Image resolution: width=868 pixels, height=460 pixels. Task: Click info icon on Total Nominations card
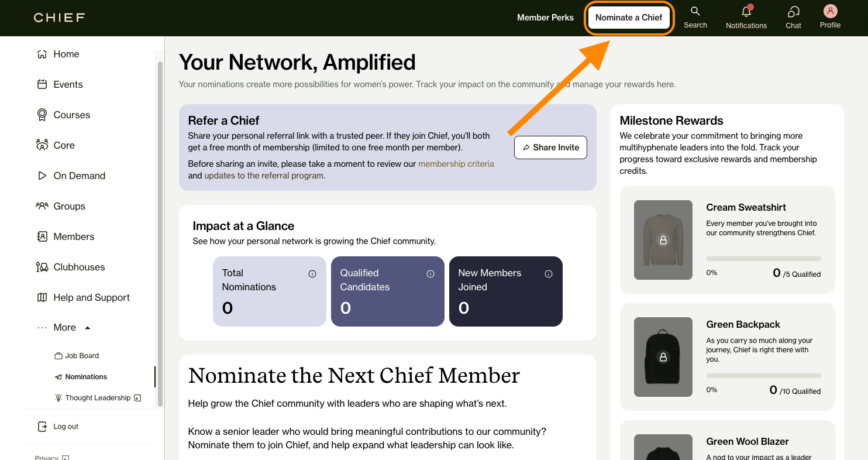(x=312, y=274)
